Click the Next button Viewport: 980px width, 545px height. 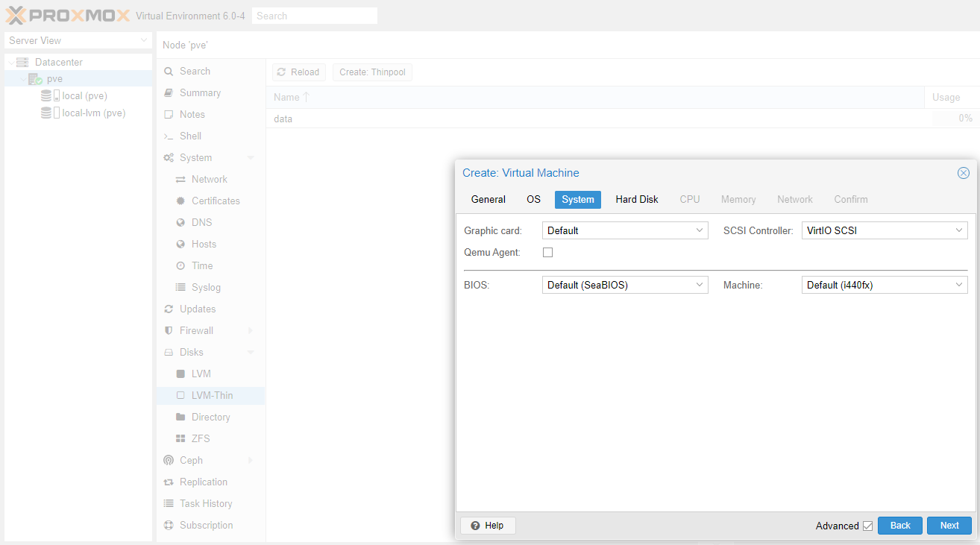[949, 526]
